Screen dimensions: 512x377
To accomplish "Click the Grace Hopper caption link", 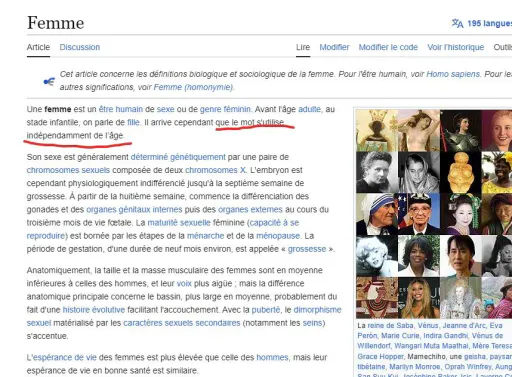I will pos(381,357).
